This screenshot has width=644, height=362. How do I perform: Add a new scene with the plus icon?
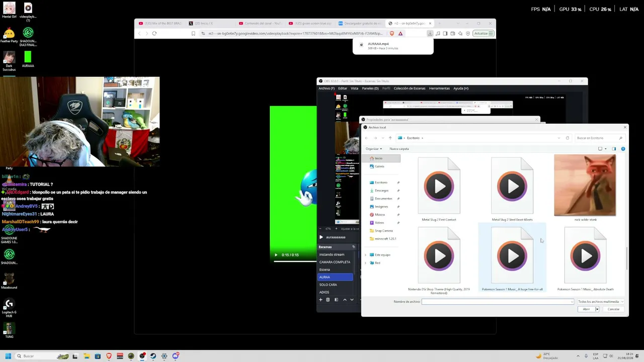click(320, 300)
